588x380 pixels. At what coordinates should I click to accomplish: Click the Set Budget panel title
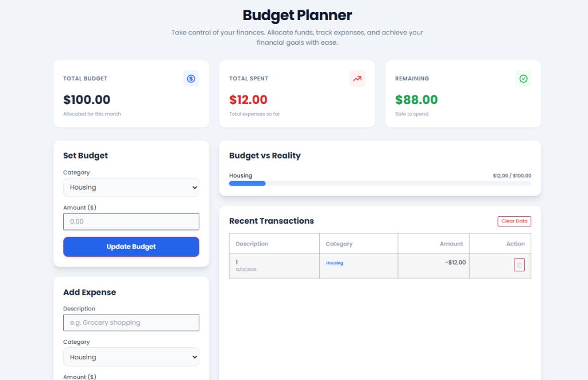(x=85, y=155)
